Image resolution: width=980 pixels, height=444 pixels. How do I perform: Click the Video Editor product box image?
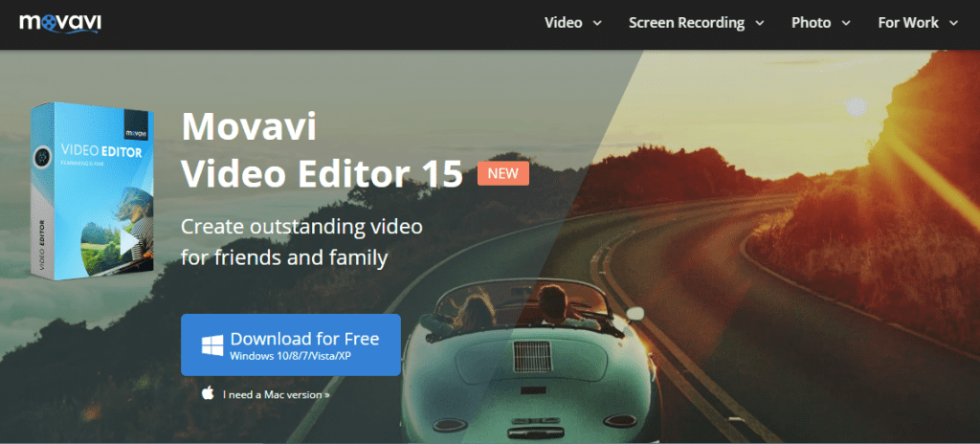(91, 189)
